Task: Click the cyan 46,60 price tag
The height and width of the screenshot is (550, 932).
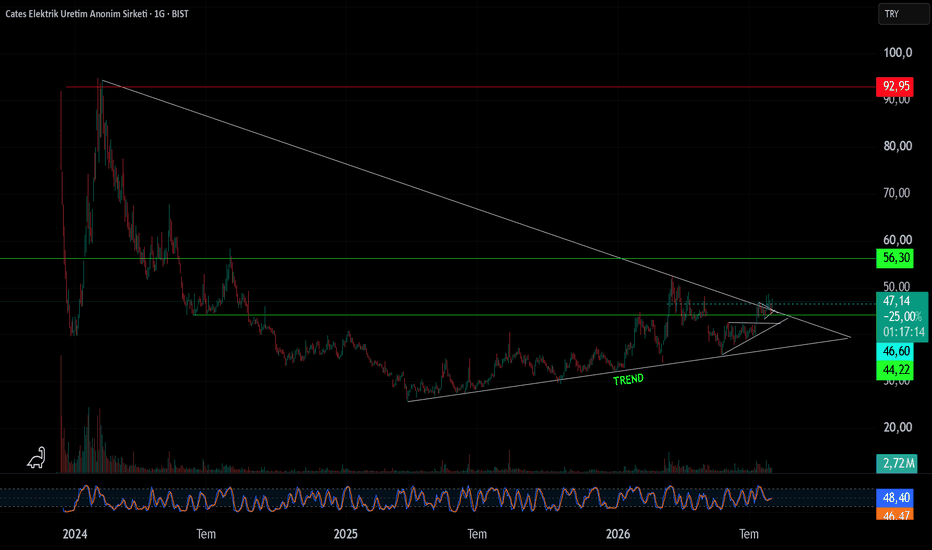Action: coord(895,351)
